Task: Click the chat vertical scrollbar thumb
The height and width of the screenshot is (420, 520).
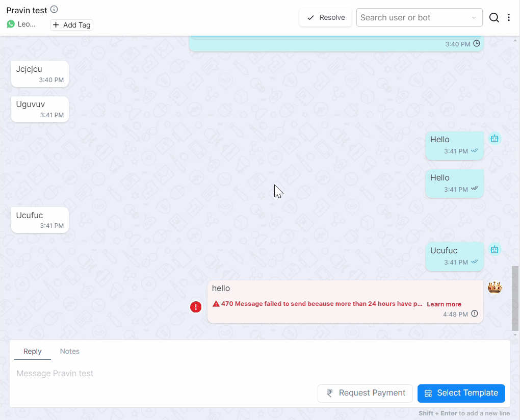Action: (515, 298)
